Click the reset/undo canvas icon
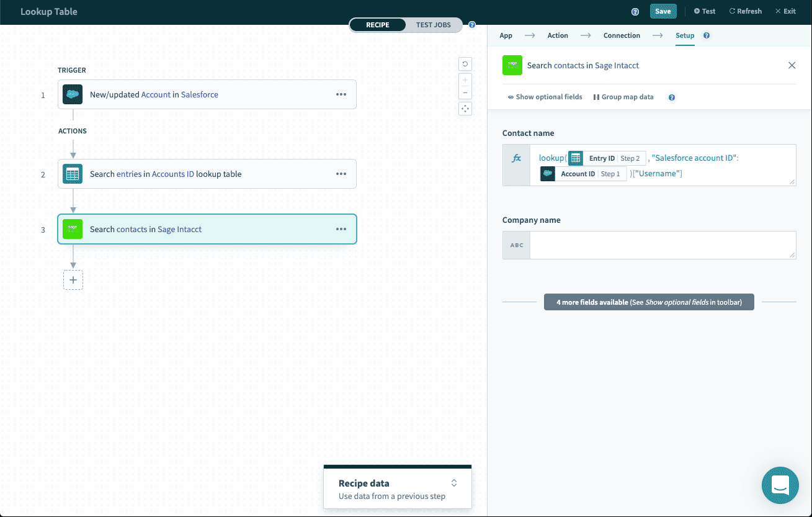 (x=465, y=63)
